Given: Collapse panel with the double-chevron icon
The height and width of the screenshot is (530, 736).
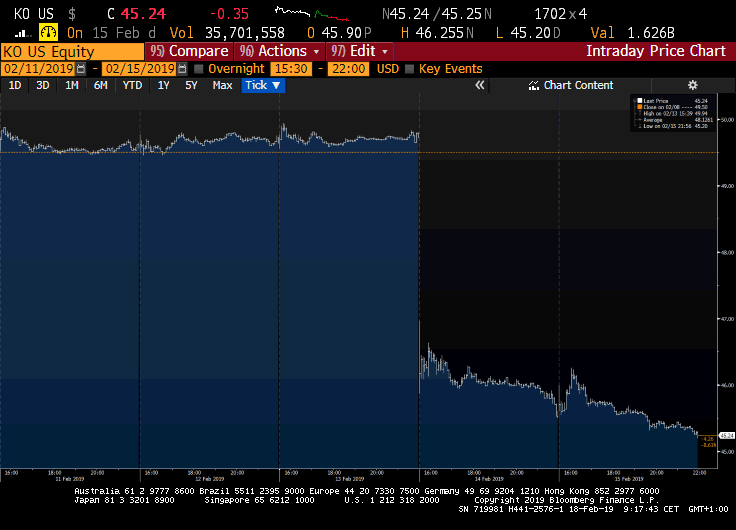Looking at the screenshot, I should pyautogui.click(x=479, y=85).
